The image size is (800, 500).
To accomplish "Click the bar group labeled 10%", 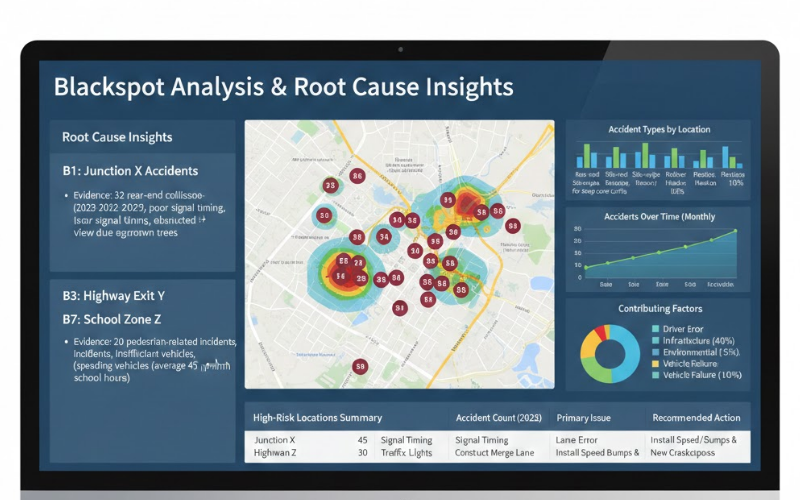I will (732, 157).
